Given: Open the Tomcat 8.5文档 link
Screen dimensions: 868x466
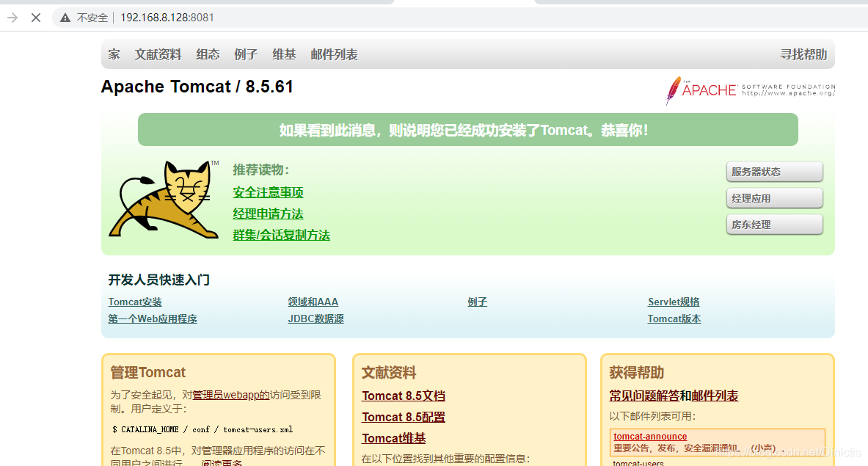Looking at the screenshot, I should pos(403,396).
